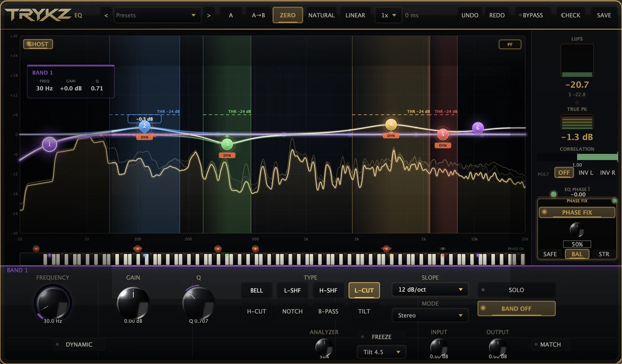622x364 pixels.
Task: Go to previous preset arrow
Action: click(x=106, y=15)
